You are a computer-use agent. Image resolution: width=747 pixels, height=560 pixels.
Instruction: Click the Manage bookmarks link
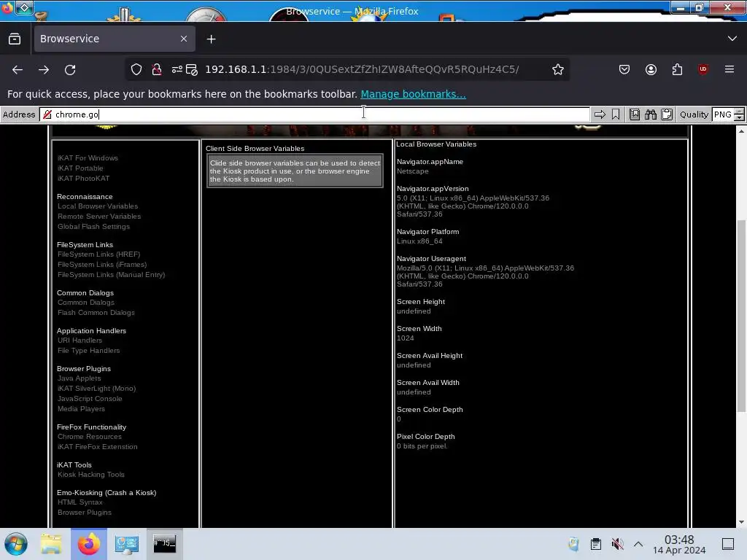tap(413, 94)
